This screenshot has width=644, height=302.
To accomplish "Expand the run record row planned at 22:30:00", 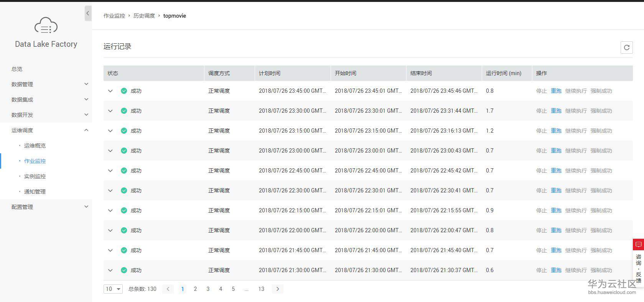I will click(110, 190).
